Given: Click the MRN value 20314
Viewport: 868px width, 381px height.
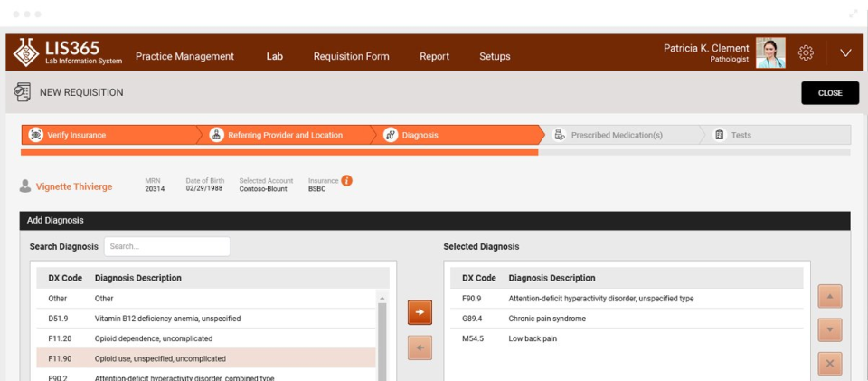Looking at the screenshot, I should 155,189.
